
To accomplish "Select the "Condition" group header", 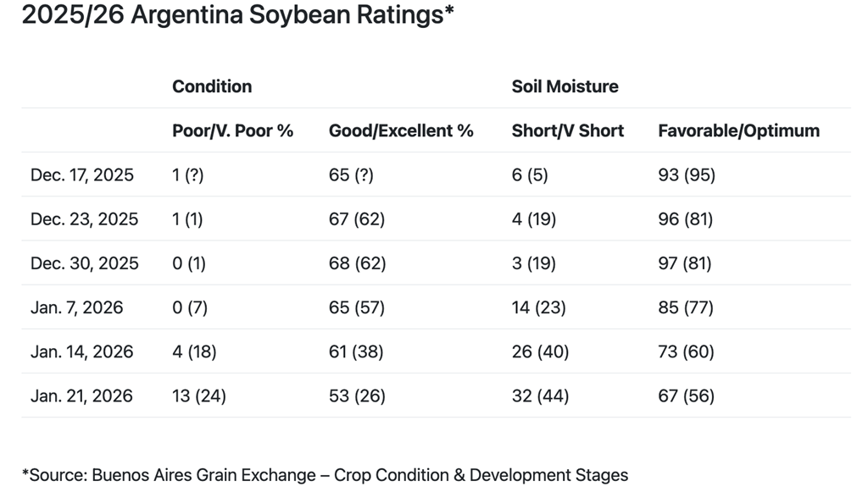I will 212,86.
